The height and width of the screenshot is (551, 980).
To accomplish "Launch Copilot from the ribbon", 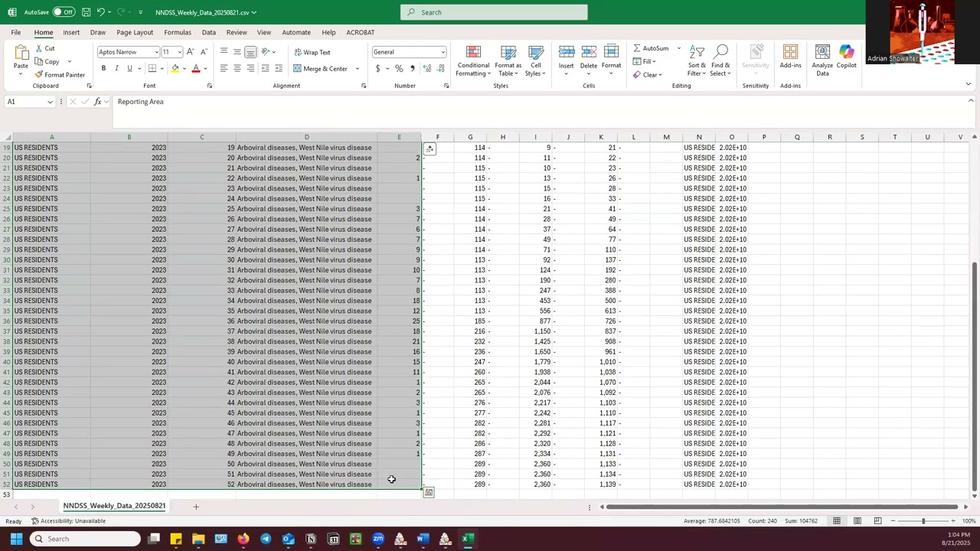I will 846,57.
